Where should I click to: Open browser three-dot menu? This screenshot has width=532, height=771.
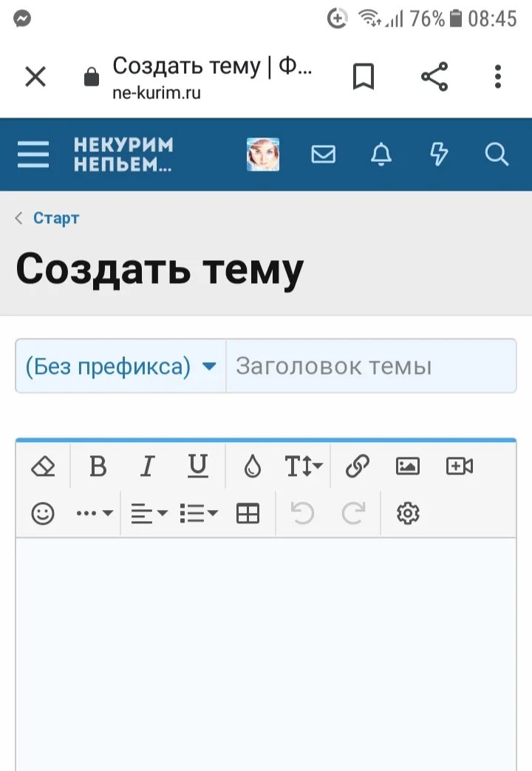coord(497,77)
